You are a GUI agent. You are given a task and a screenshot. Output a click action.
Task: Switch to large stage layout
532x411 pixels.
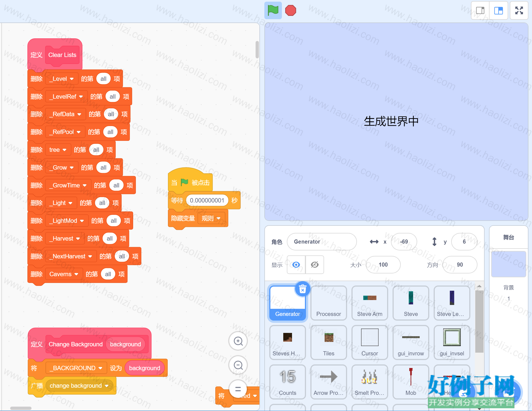click(x=499, y=10)
